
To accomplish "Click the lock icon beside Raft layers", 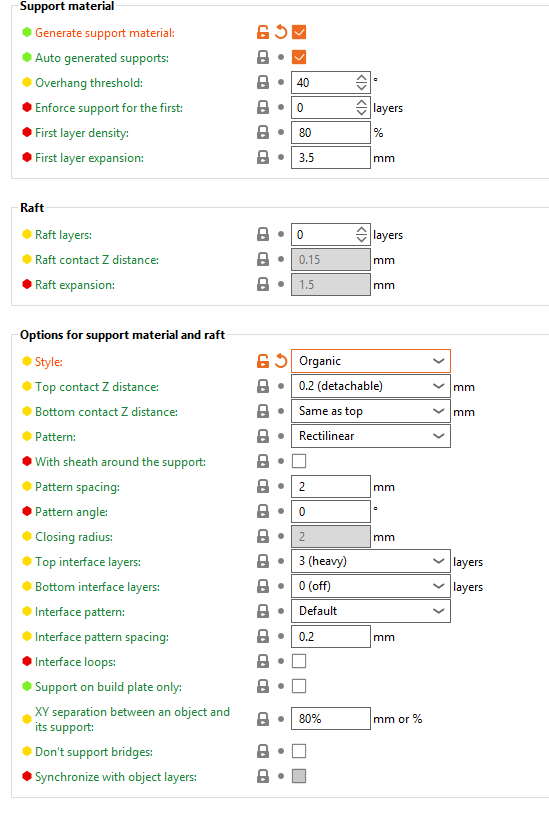I will pos(263,234).
